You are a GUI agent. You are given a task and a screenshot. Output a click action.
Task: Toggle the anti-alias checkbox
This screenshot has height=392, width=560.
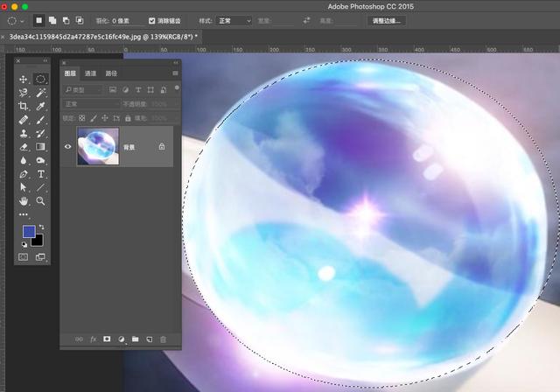pyautogui.click(x=151, y=21)
